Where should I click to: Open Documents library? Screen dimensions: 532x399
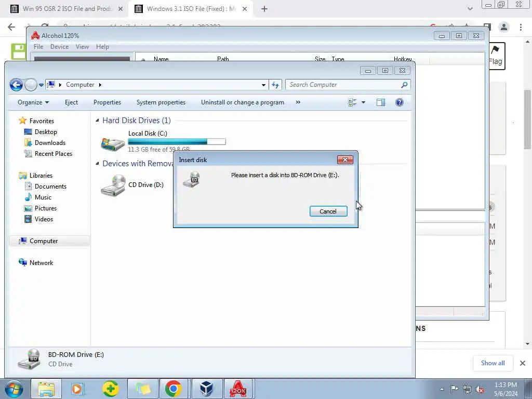click(50, 187)
